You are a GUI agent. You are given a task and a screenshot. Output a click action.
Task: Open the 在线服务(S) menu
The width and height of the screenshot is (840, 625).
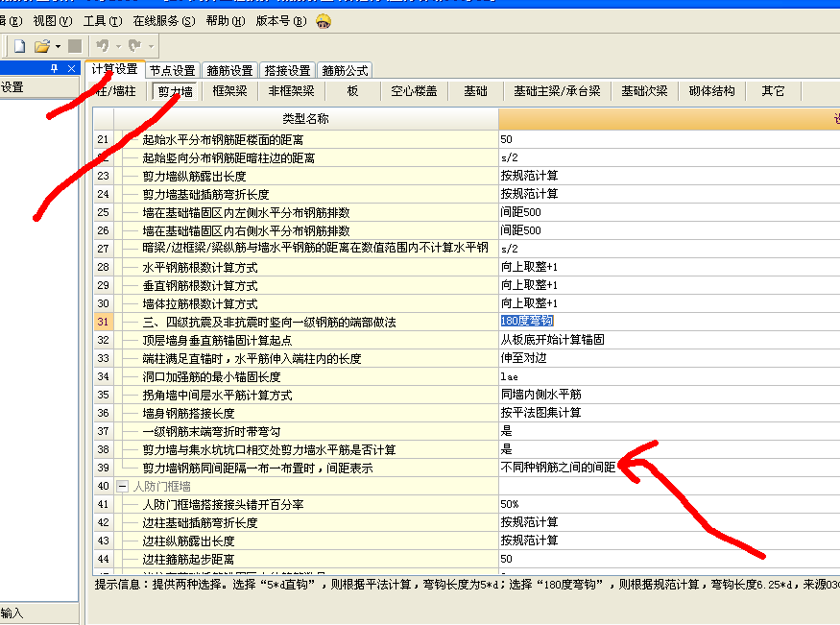click(164, 21)
